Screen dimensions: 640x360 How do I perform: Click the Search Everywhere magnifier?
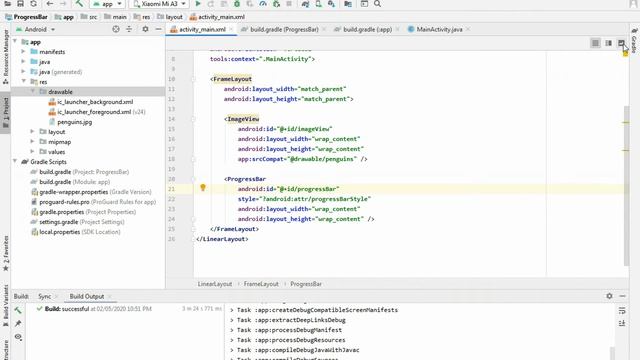(378, 4)
